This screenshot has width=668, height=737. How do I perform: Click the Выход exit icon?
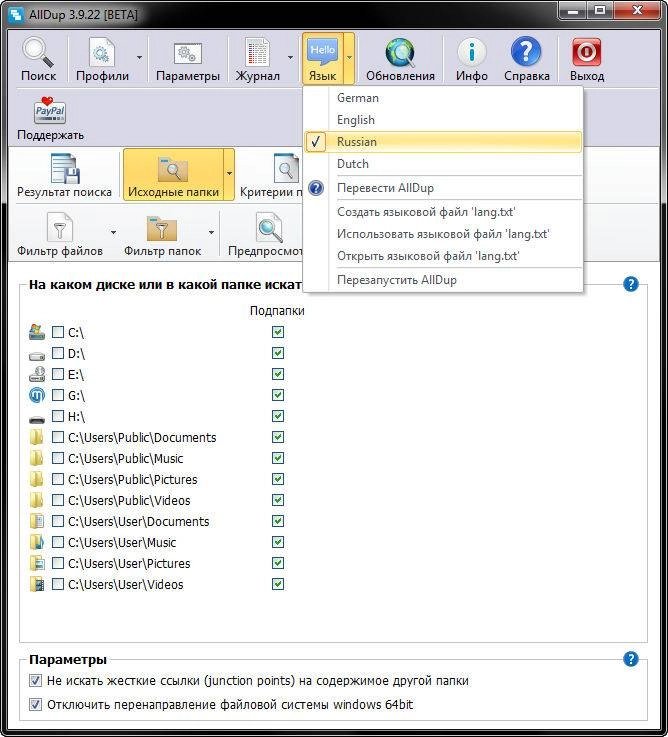586,52
